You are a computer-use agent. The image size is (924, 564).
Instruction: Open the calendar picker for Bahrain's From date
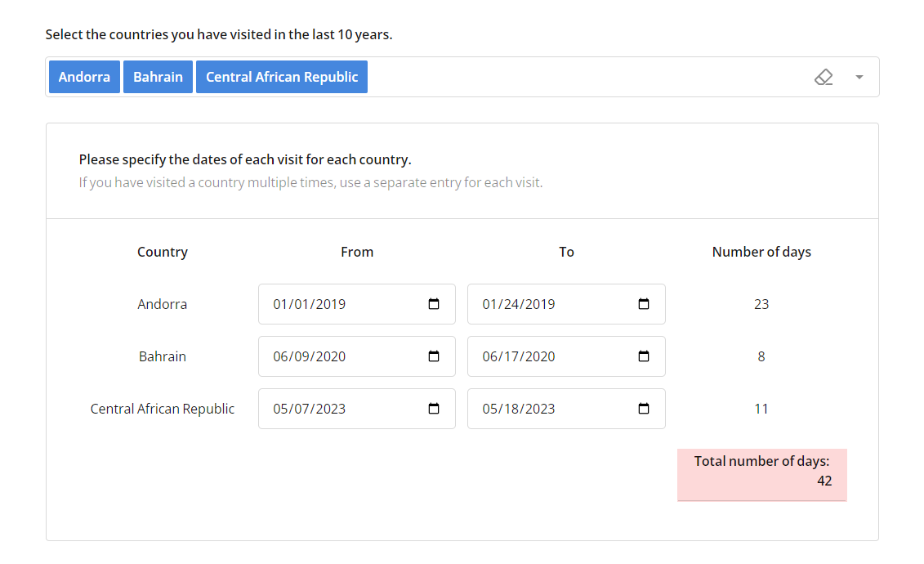tap(433, 356)
